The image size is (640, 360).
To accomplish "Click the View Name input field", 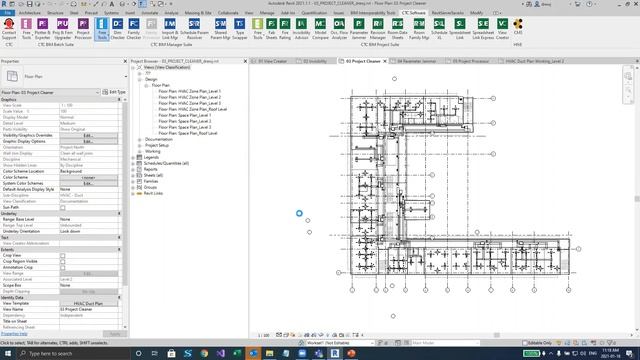I will click(x=90, y=310).
